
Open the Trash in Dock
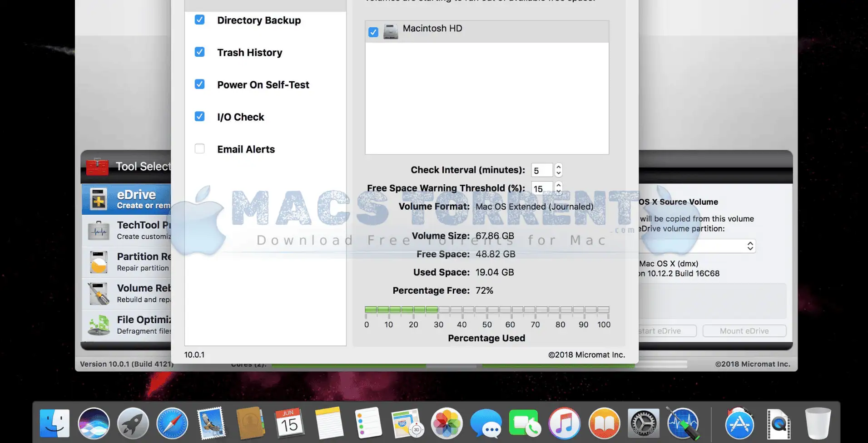[x=818, y=423]
